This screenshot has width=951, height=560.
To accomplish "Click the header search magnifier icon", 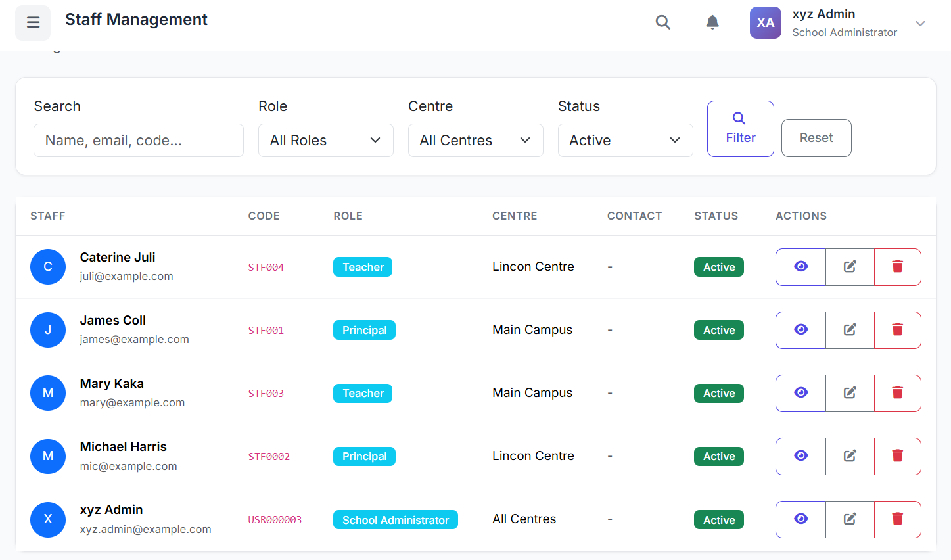I will pos(662,22).
